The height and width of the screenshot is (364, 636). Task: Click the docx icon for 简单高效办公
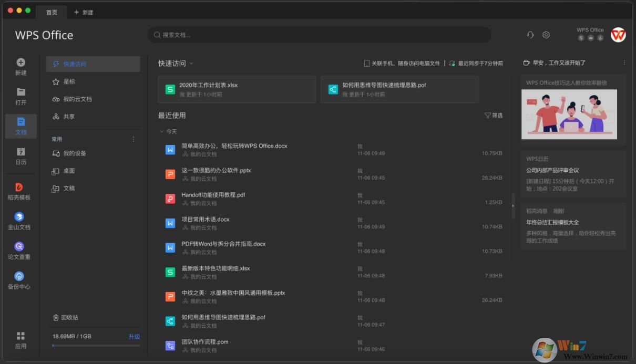click(x=170, y=150)
